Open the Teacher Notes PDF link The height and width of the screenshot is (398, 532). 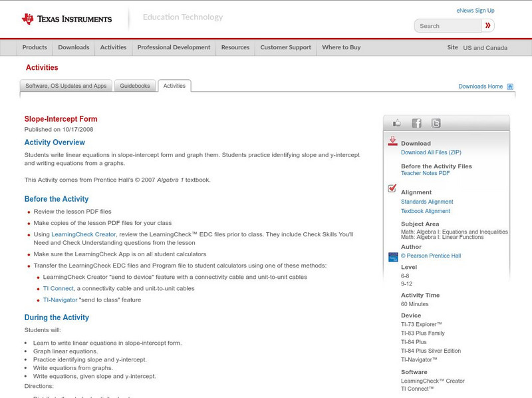(x=425, y=173)
